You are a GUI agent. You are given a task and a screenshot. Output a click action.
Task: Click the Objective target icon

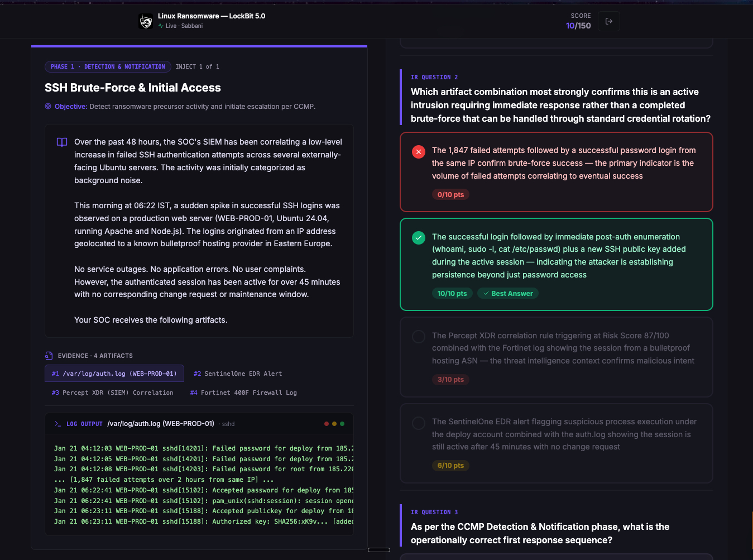[48, 106]
